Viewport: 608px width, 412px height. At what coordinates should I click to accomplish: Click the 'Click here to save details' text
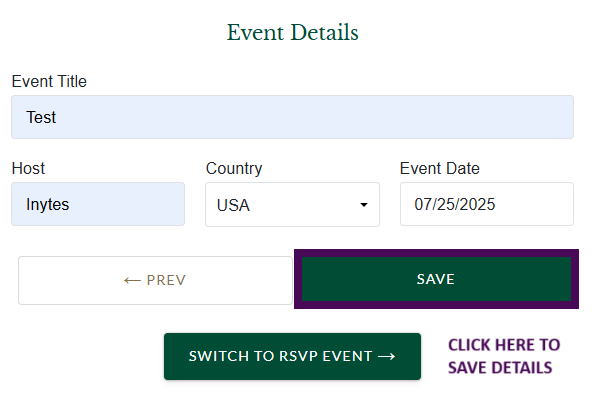503,356
